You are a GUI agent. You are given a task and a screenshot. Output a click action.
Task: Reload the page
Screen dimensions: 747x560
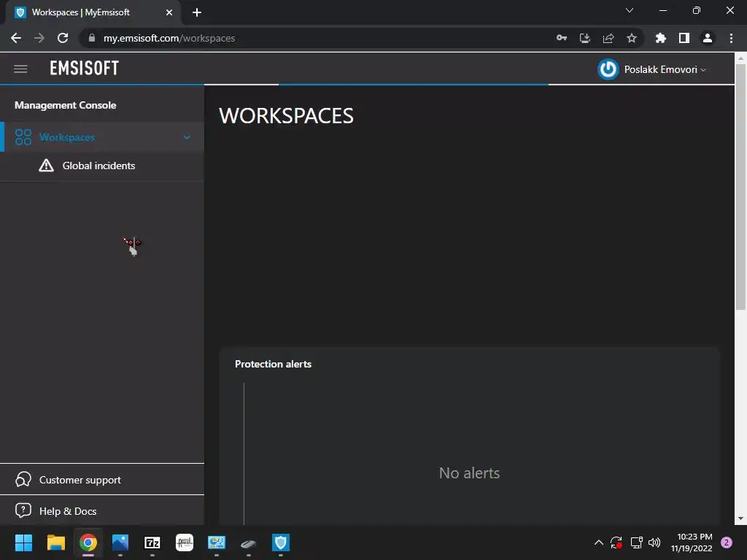tap(63, 38)
